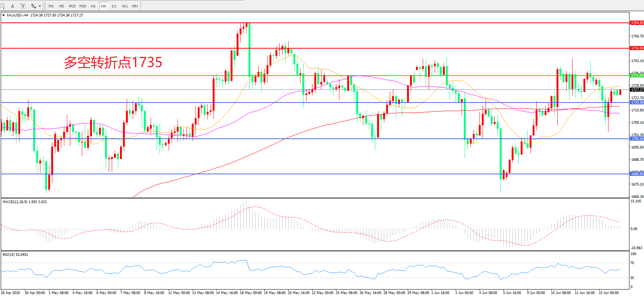The height and width of the screenshot is (297, 644).
Task: Select the Fibonacci retracement tool
Action: 2,6
